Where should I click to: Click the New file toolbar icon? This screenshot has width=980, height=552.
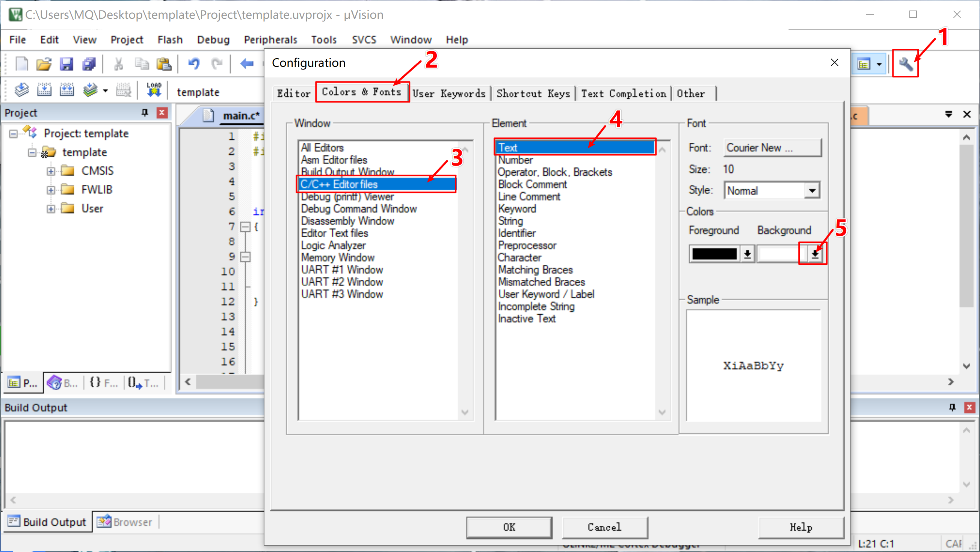click(21, 64)
